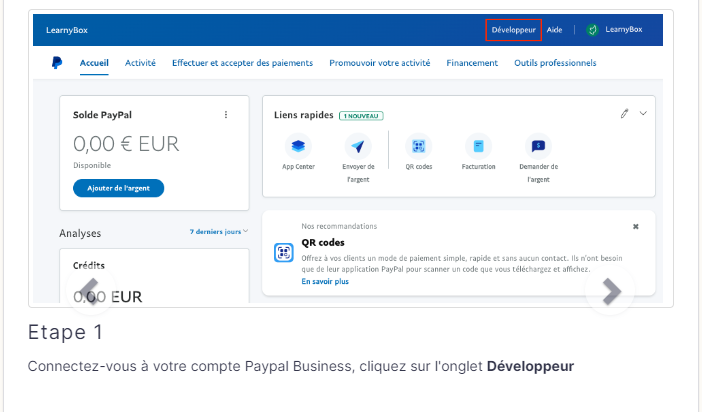Follow the En savoir plus link
Screen dimensions: 702x412
click(325, 282)
